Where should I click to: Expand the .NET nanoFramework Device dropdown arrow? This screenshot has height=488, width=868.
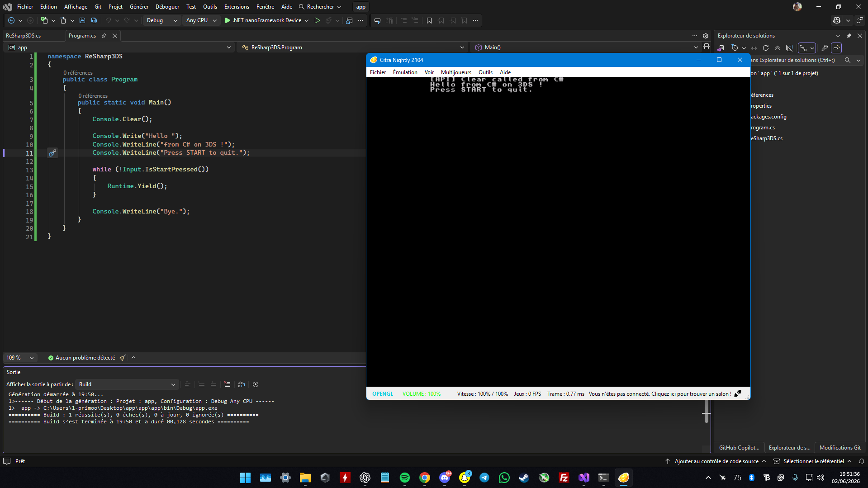307,20
